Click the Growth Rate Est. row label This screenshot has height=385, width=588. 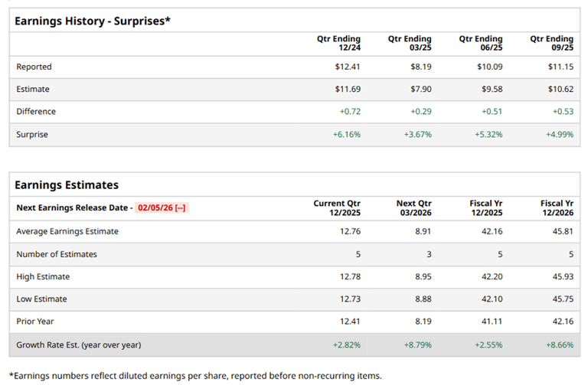78,344
